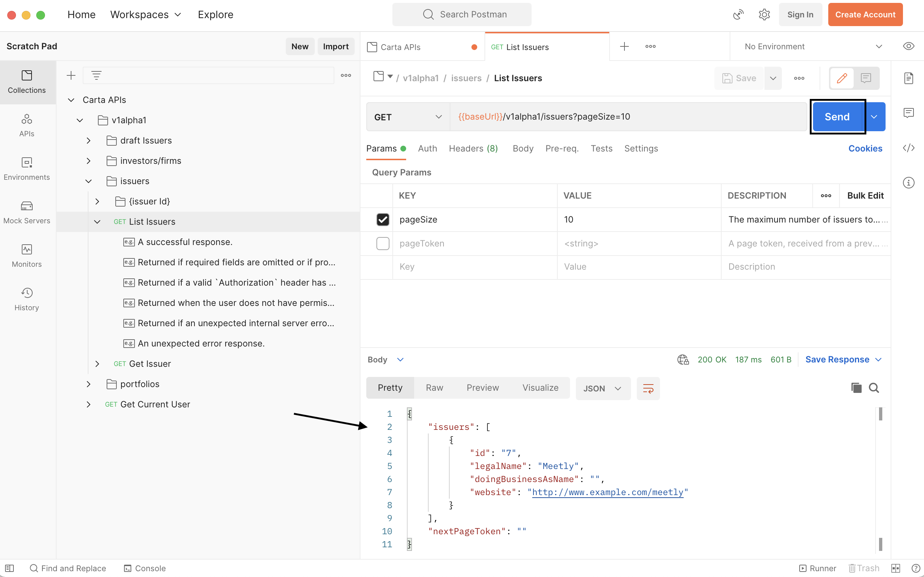Open the environment quick look eye
Viewport: 924px width, 577px height.
click(x=908, y=46)
